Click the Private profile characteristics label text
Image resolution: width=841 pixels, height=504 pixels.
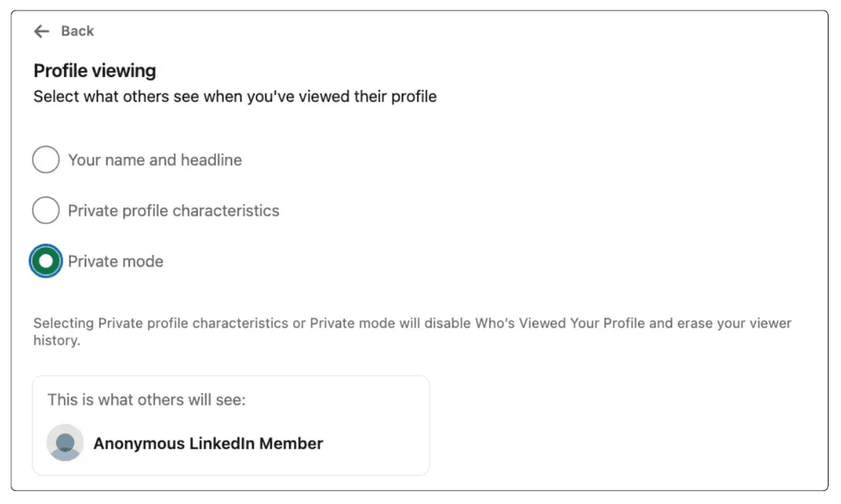tap(173, 210)
